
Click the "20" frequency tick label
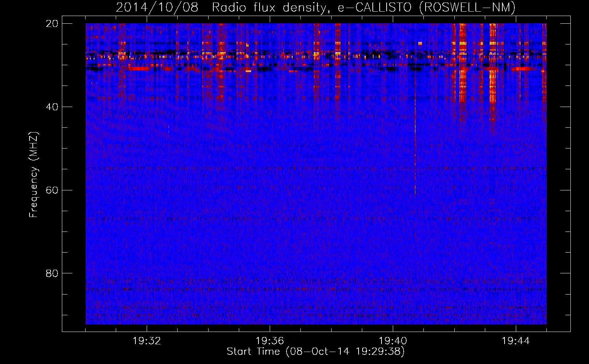pyautogui.click(x=52, y=24)
